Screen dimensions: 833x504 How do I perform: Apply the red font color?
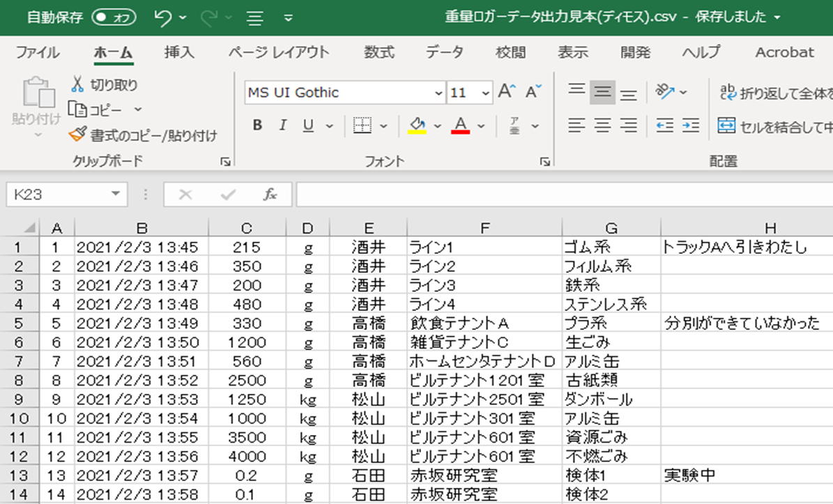[461, 125]
